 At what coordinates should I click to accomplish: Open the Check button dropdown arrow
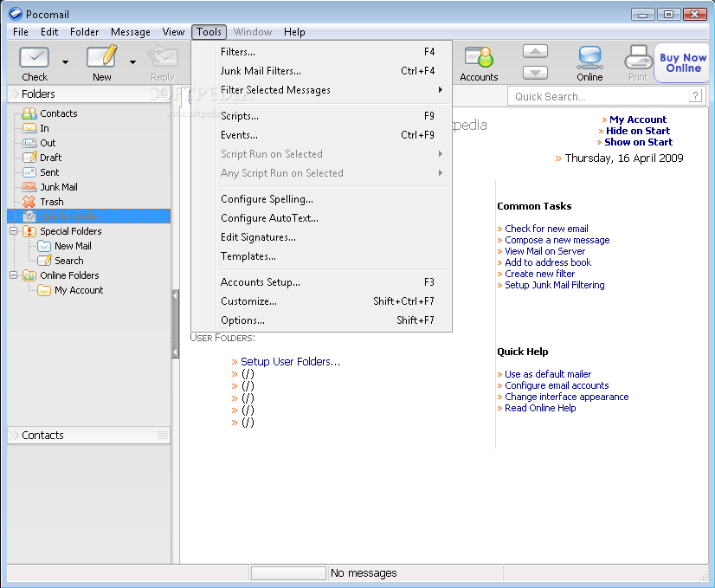[65, 62]
